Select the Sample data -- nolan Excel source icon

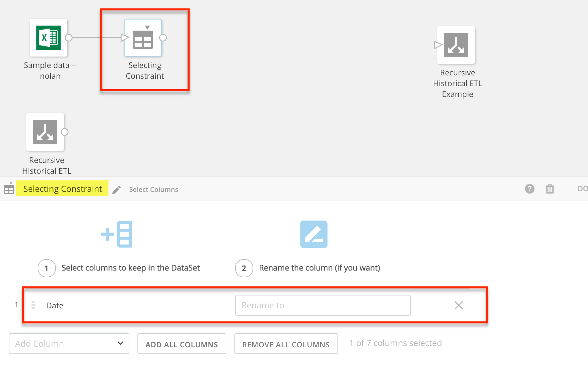pos(48,38)
